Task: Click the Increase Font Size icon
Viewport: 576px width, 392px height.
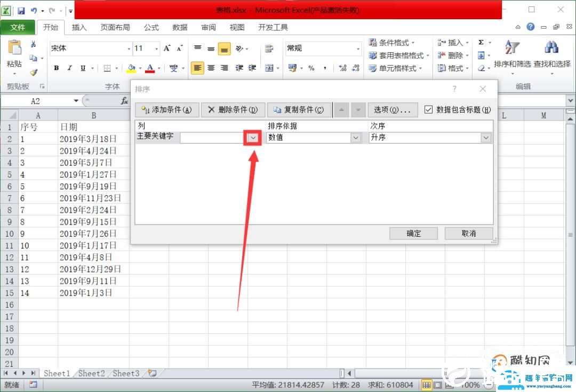Action: point(167,48)
